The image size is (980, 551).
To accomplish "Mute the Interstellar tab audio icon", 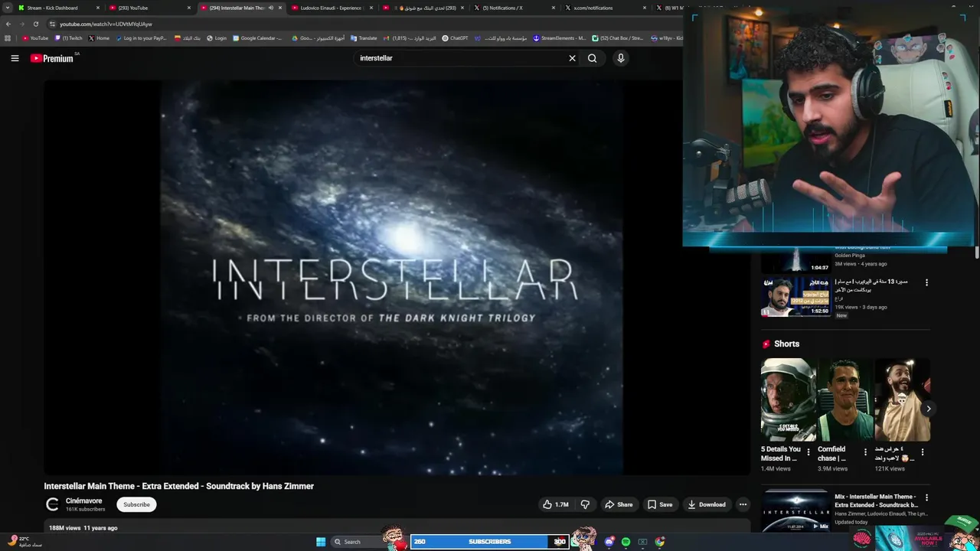I will click(x=270, y=8).
